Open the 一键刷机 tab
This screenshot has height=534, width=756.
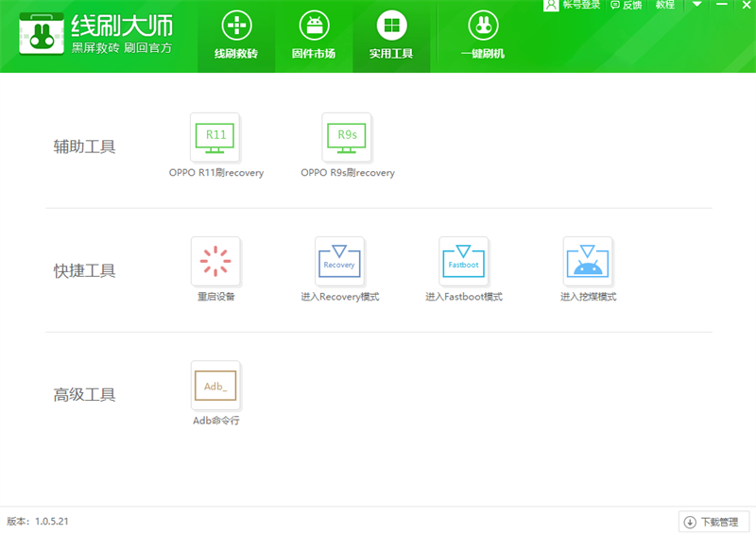[483, 37]
